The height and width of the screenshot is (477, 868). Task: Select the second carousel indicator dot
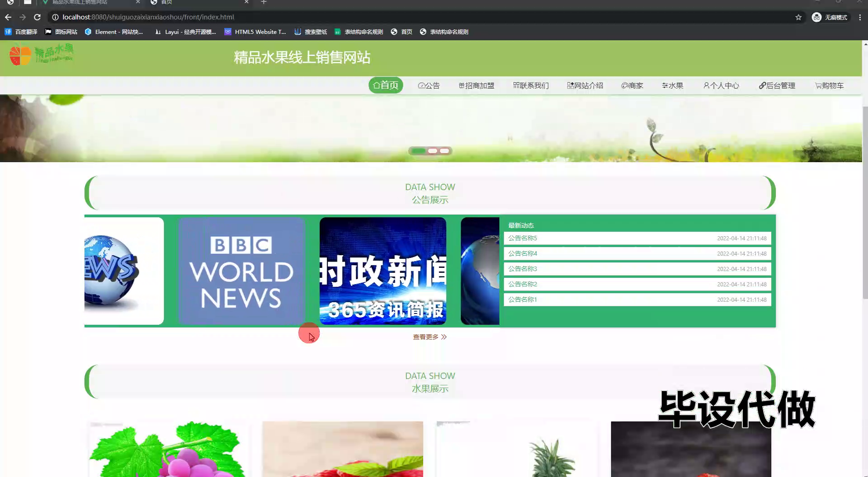click(x=433, y=151)
